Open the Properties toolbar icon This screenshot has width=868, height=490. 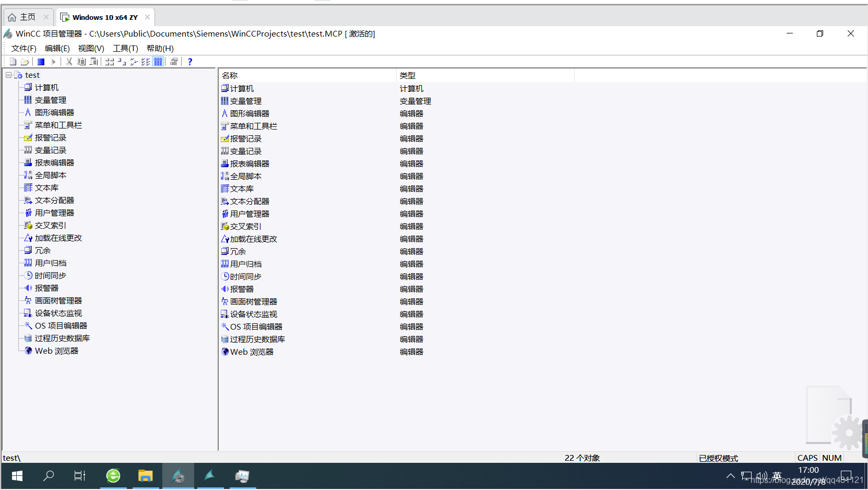coord(174,62)
